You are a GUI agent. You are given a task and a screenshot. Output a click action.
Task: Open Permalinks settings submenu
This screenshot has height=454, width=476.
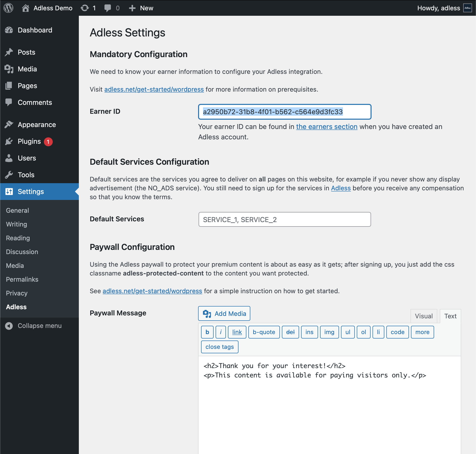click(22, 279)
